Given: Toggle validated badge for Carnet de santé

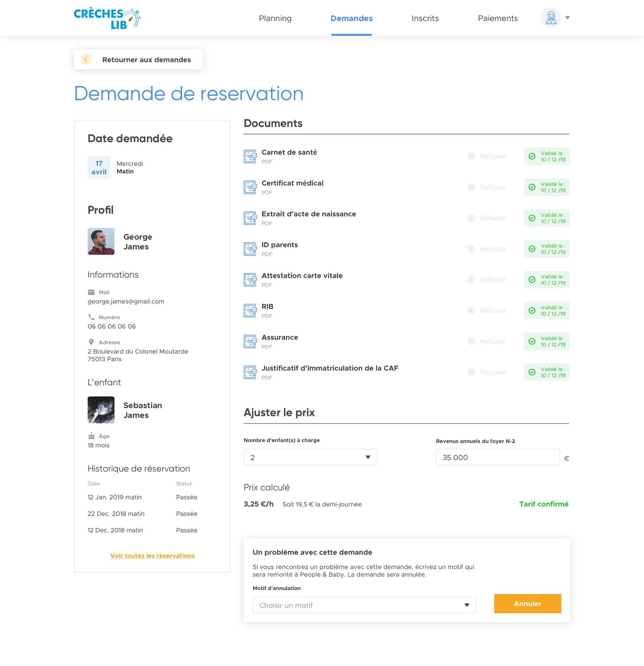Looking at the screenshot, I should coord(547,156).
